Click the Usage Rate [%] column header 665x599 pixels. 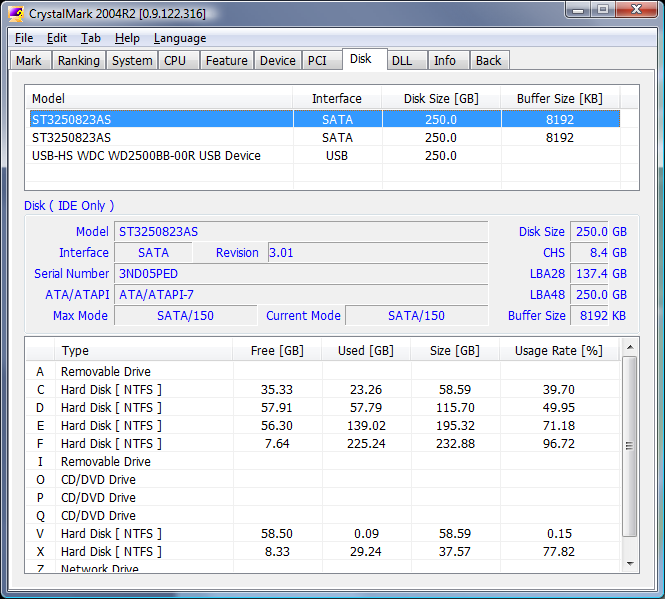tap(559, 350)
